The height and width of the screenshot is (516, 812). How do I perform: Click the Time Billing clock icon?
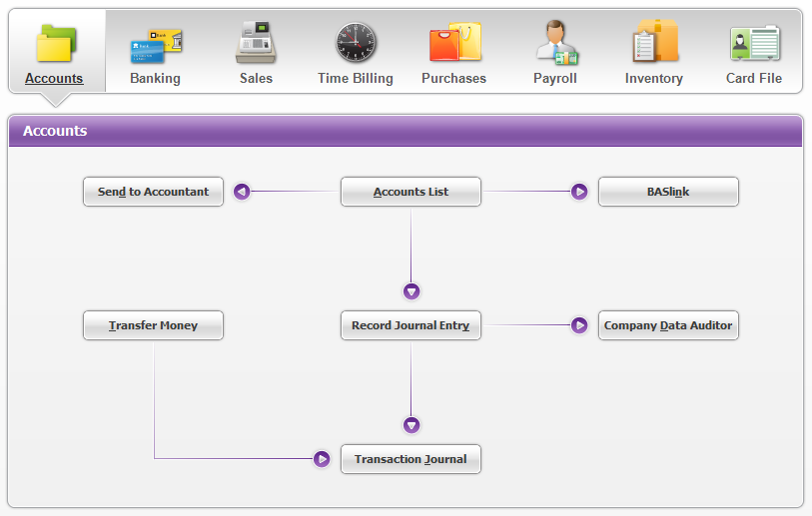tap(356, 44)
